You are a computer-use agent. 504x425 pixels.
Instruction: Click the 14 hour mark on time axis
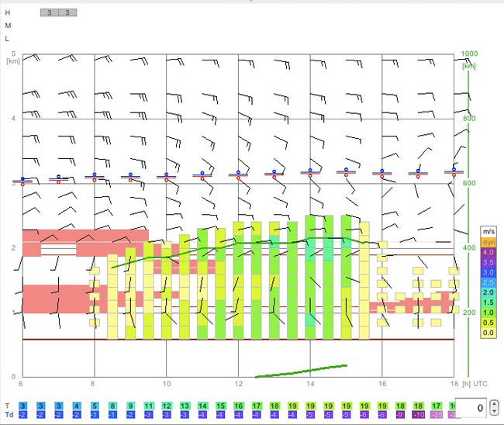point(310,384)
